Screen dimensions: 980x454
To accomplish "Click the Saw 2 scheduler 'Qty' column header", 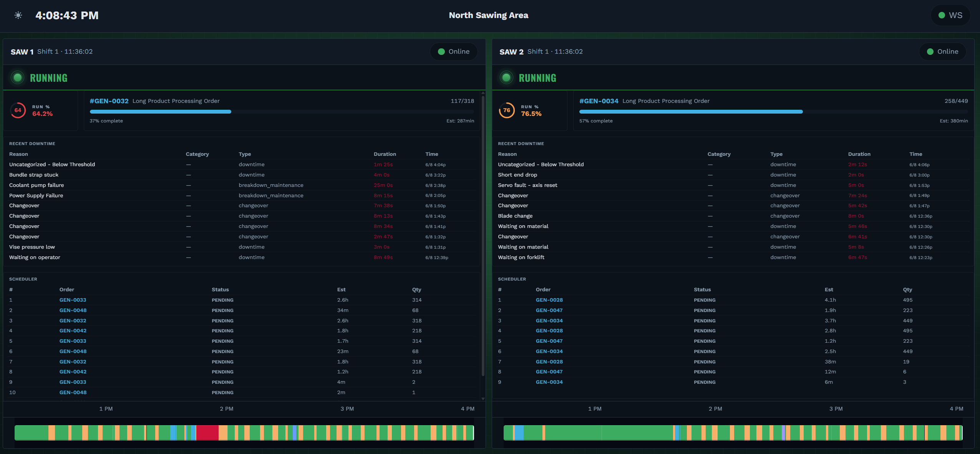I will pos(908,290).
